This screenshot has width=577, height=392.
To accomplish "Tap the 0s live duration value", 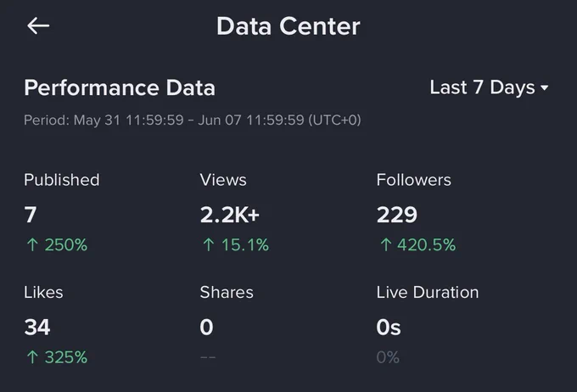I will click(x=389, y=328).
